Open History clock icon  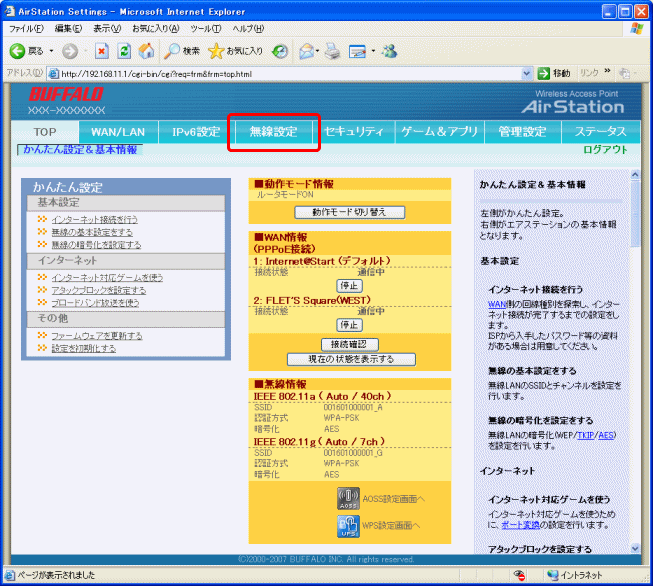pyautogui.click(x=280, y=51)
